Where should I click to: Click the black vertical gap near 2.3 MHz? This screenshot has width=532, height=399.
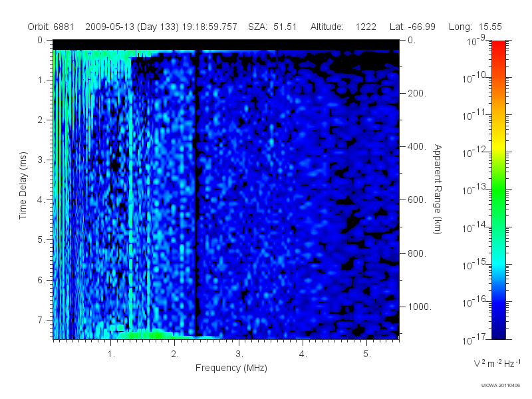(x=196, y=194)
